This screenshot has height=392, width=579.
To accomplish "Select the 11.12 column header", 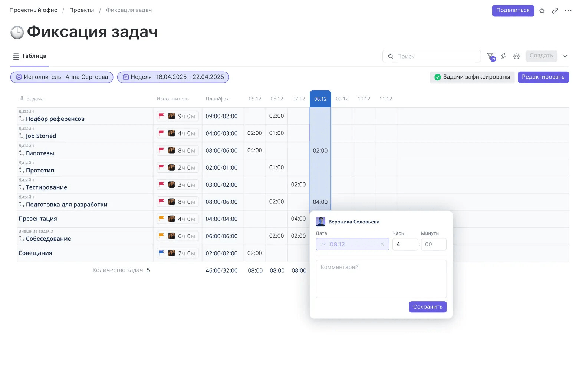I will click(386, 99).
